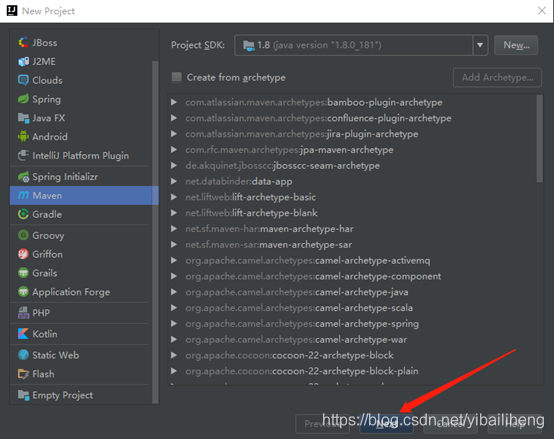The width and height of the screenshot is (554, 439).
Task: Expand net.databinder data-app node
Action: (174, 182)
